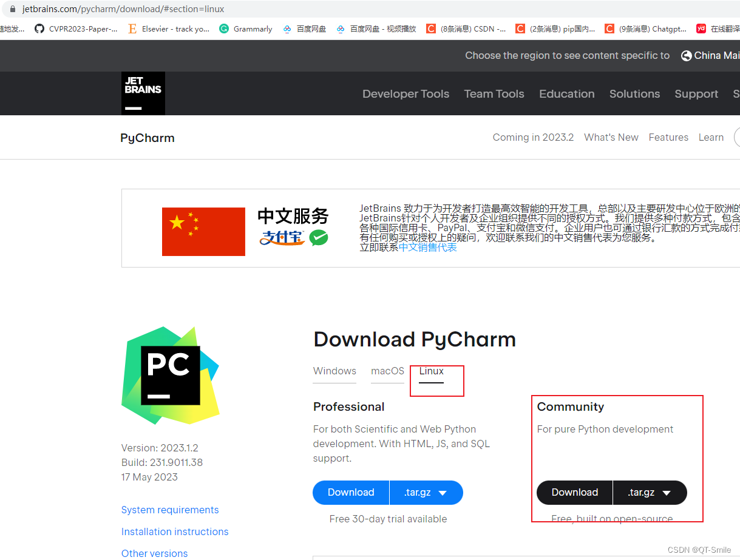Open Developer Tools menu
Viewport: 740px width, 560px height.
406,94
